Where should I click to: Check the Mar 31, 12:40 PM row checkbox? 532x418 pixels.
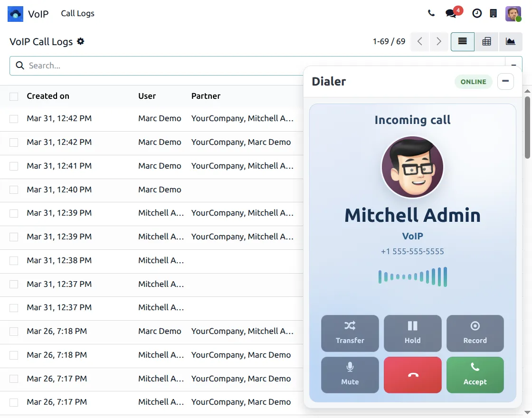14,190
